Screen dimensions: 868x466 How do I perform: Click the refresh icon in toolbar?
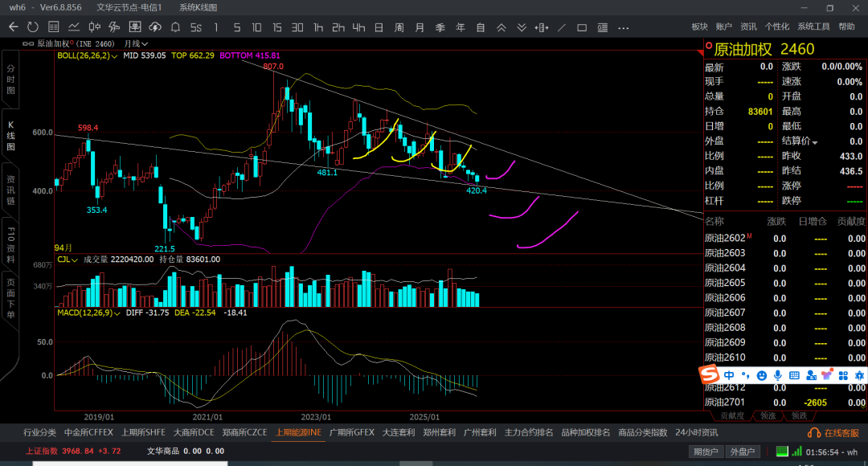tap(33, 27)
